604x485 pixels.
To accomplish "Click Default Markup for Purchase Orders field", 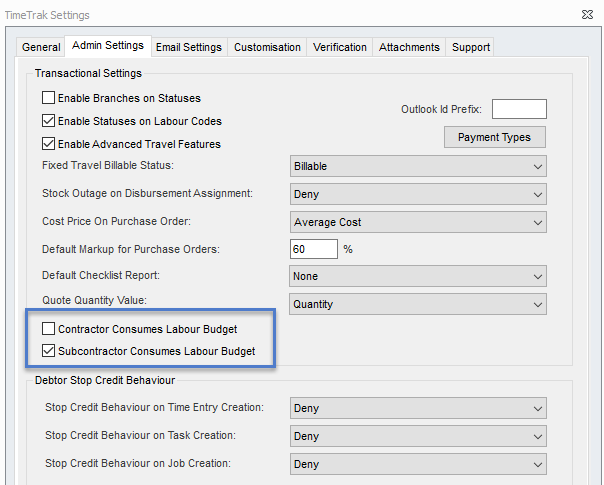I will tap(313, 249).
